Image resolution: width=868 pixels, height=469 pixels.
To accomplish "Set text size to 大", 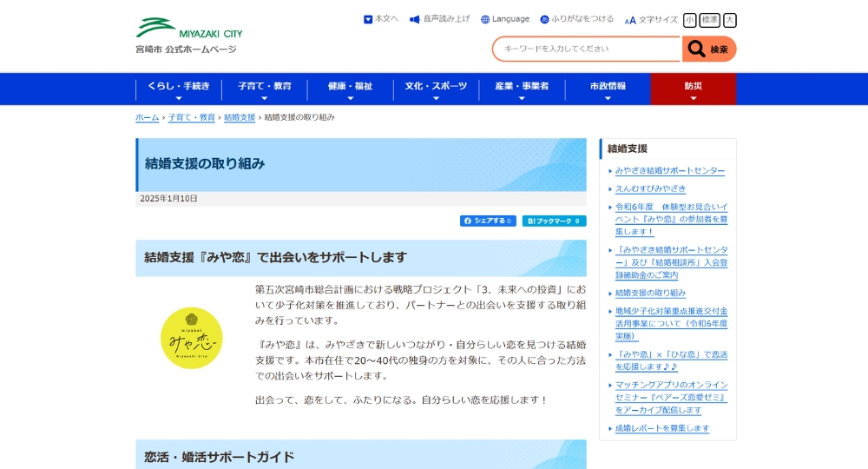I will [730, 21].
